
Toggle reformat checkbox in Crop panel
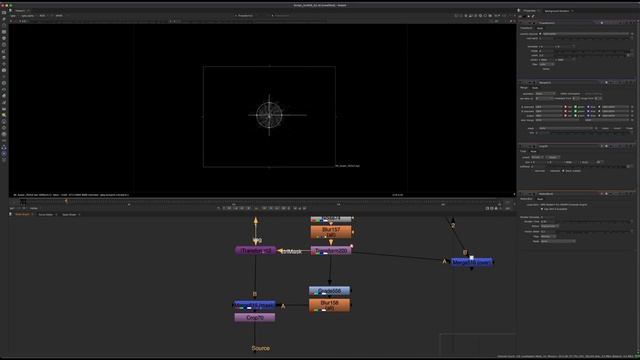533,171
